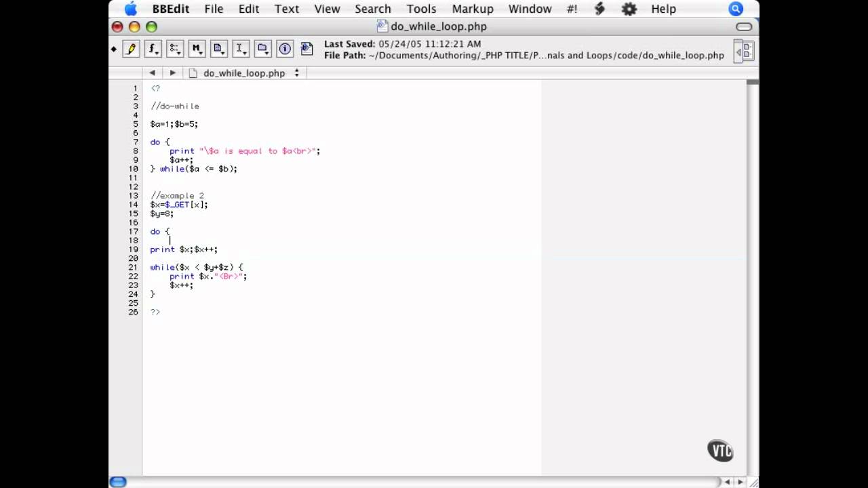Open the File menu
This screenshot has height=488, width=868.
(214, 9)
